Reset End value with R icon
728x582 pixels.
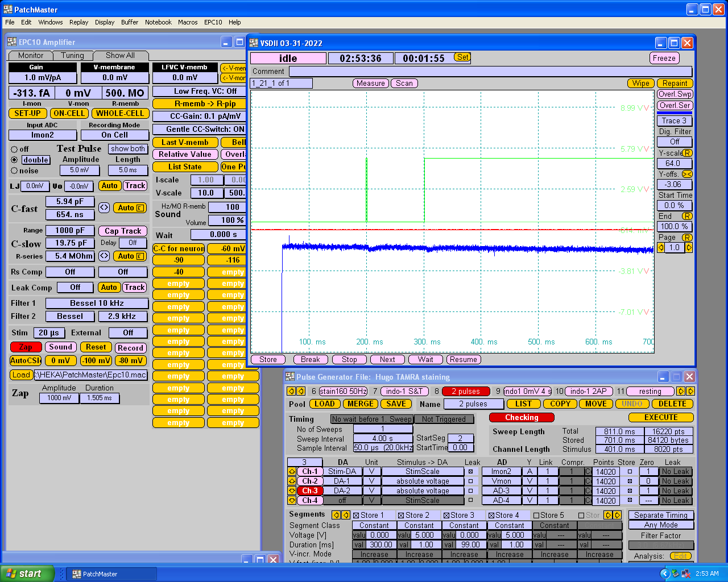(687, 216)
